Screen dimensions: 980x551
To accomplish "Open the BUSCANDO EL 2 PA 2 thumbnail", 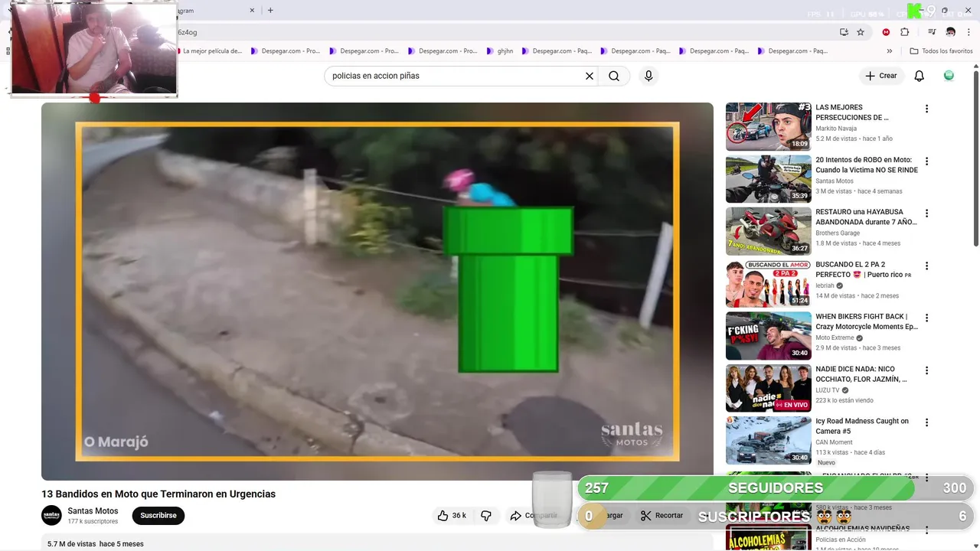I will [768, 284].
